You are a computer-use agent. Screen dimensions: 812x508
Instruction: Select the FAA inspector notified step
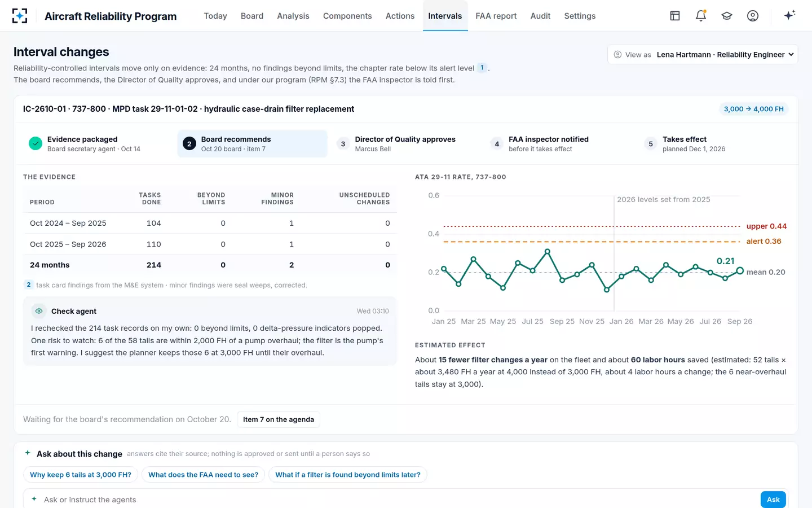pos(559,144)
